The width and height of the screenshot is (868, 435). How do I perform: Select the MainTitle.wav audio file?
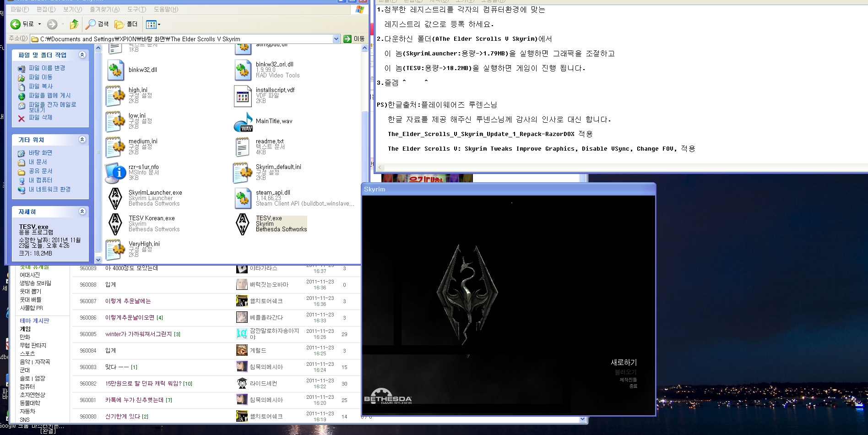click(243, 122)
